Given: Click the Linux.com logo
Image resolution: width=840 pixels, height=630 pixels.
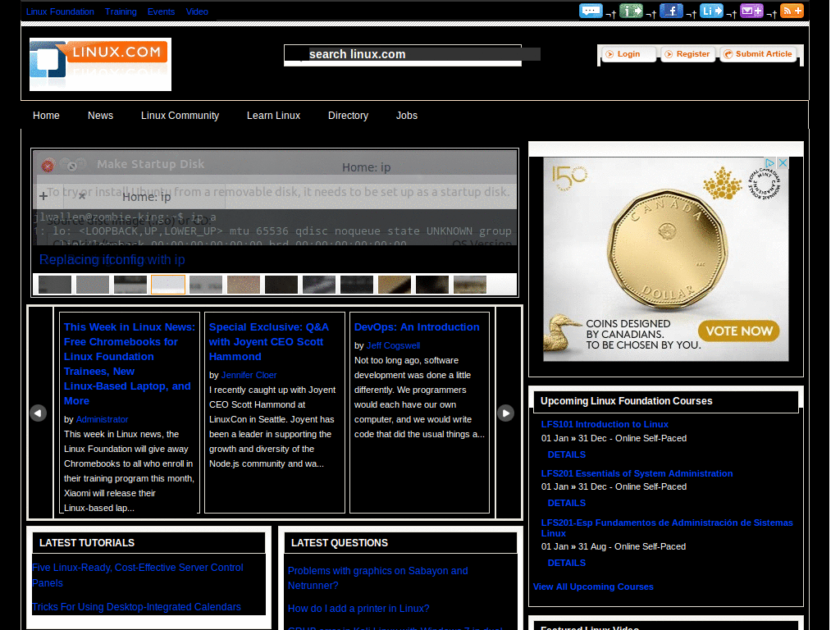Looking at the screenshot, I should coord(100,64).
